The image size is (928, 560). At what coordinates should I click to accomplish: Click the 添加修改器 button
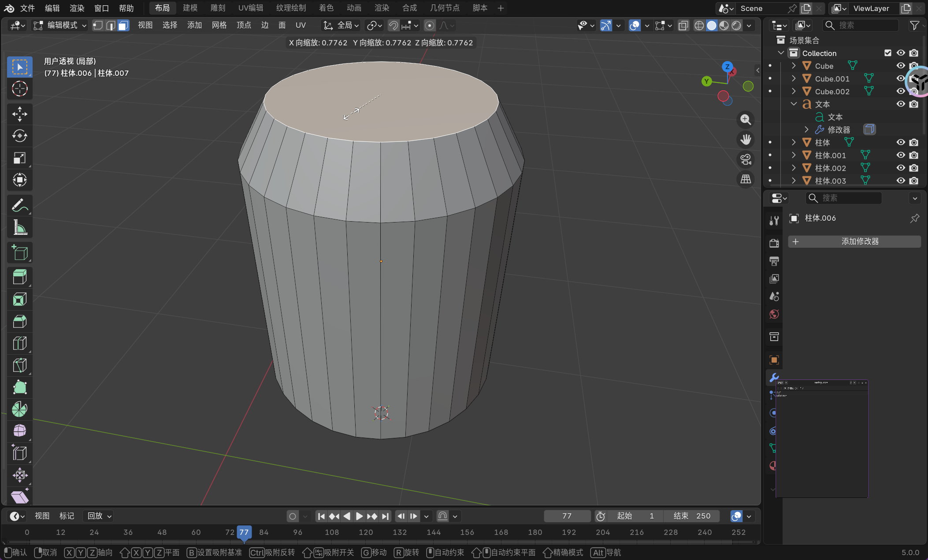click(x=854, y=241)
